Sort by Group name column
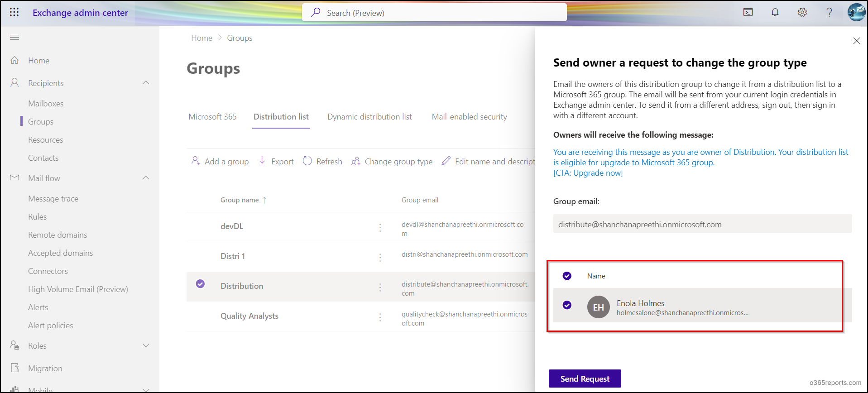 pyautogui.click(x=243, y=200)
